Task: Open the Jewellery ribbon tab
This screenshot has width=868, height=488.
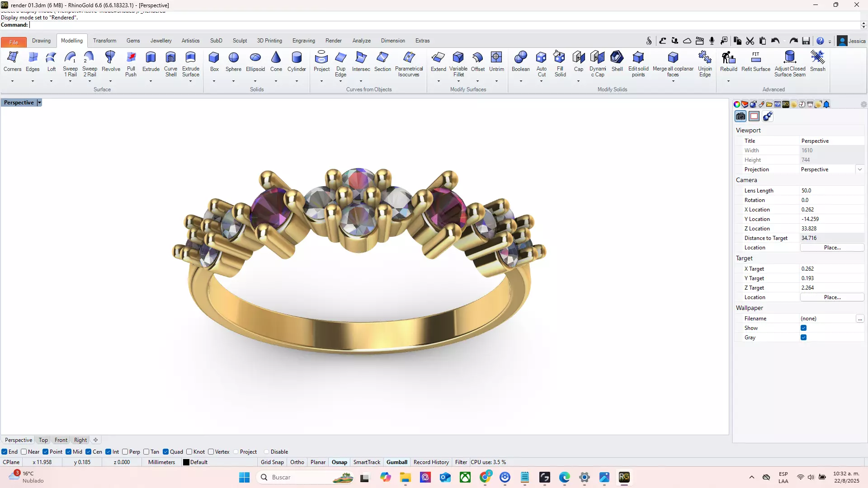Action: [161, 41]
